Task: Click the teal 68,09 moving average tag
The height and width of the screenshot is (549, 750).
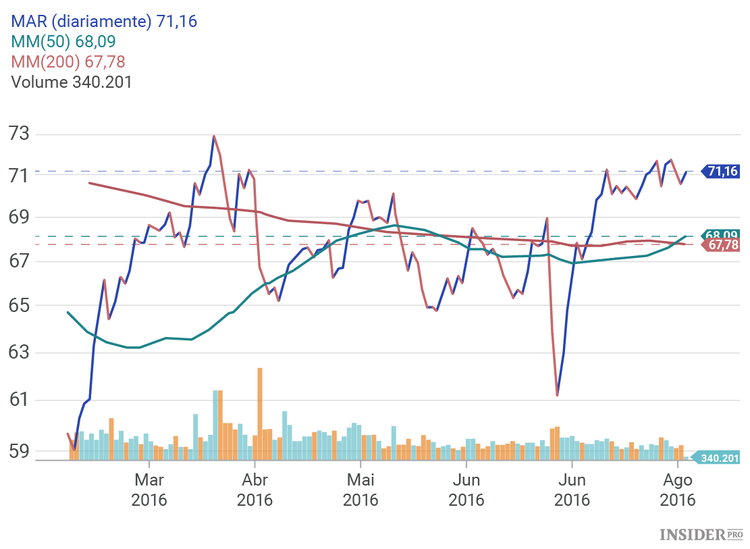Action: [x=721, y=235]
